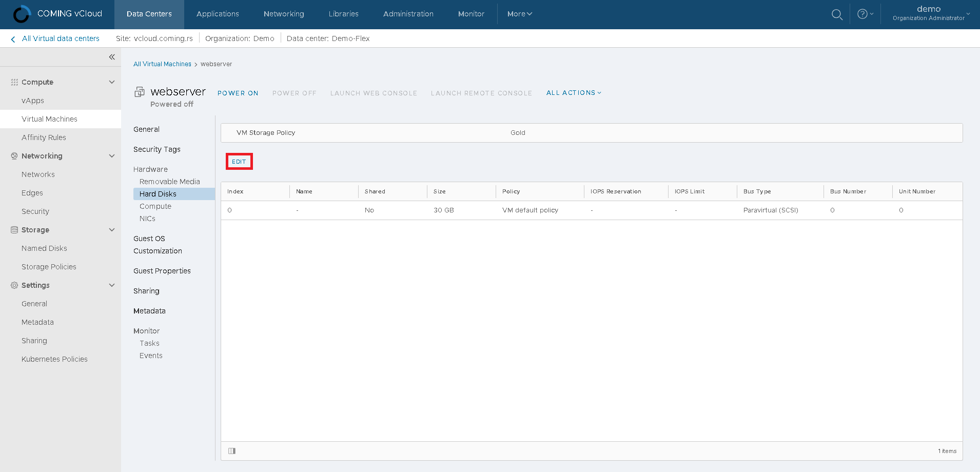Open the Libraries top tab
The width and height of the screenshot is (980, 472).
point(343,14)
